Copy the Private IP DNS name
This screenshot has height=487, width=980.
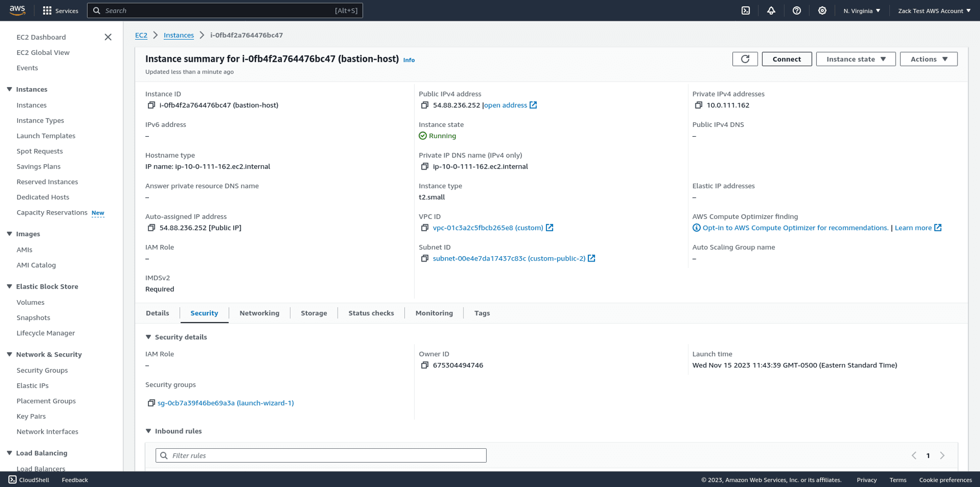(425, 166)
